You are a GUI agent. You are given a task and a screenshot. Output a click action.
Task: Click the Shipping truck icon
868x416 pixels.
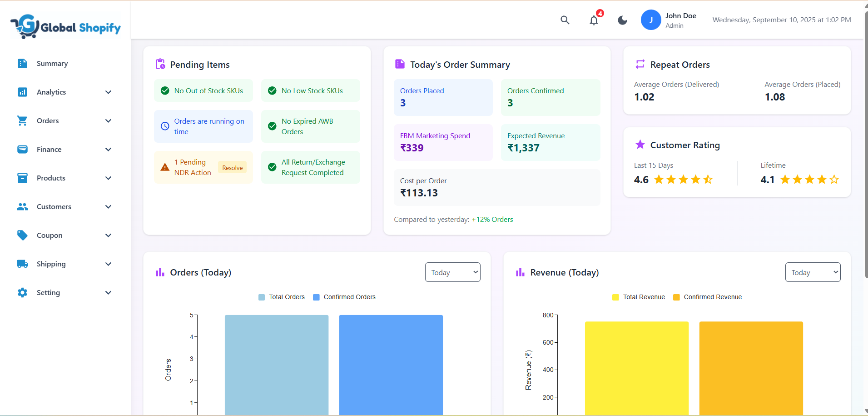[22, 264]
